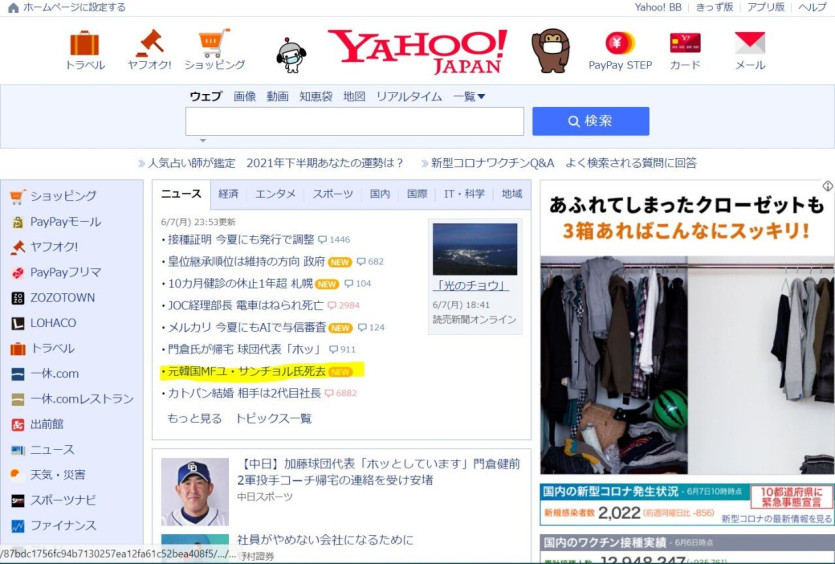
Task: Open the Mail envelope icon
Action: [750, 43]
